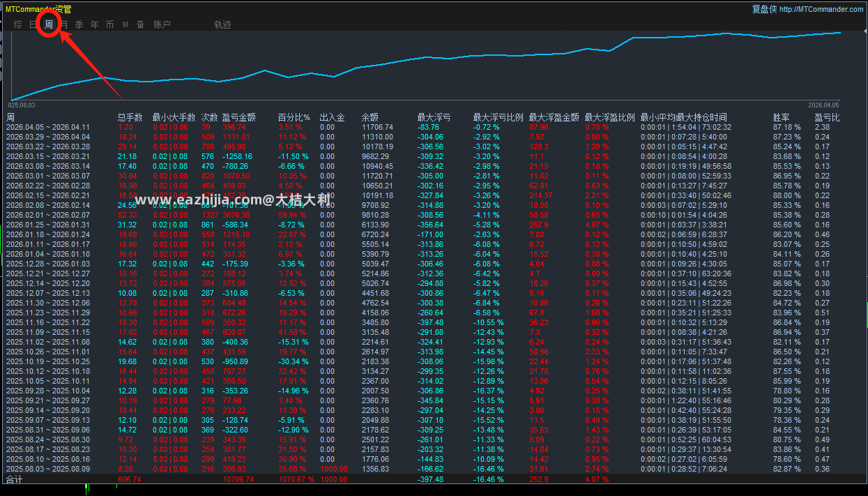Open the 季 quarterly tab
The width and height of the screenshot is (868, 496).
pyautogui.click(x=79, y=24)
